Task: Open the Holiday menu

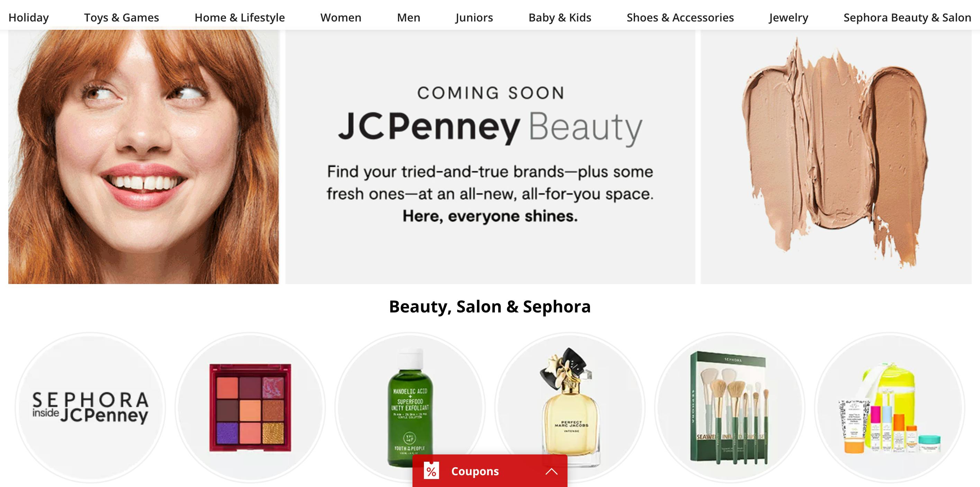Action: pos(28,18)
